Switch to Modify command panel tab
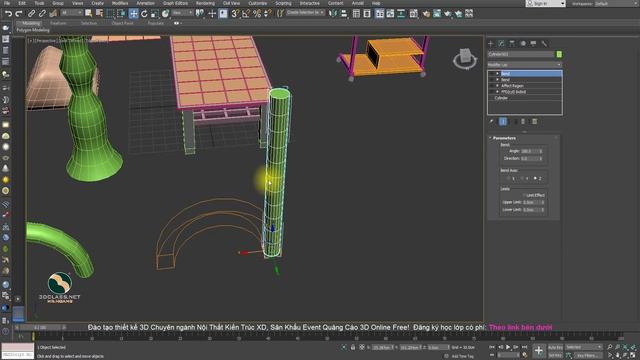Image resolution: width=640 pixels, height=360 pixels. tap(501, 43)
